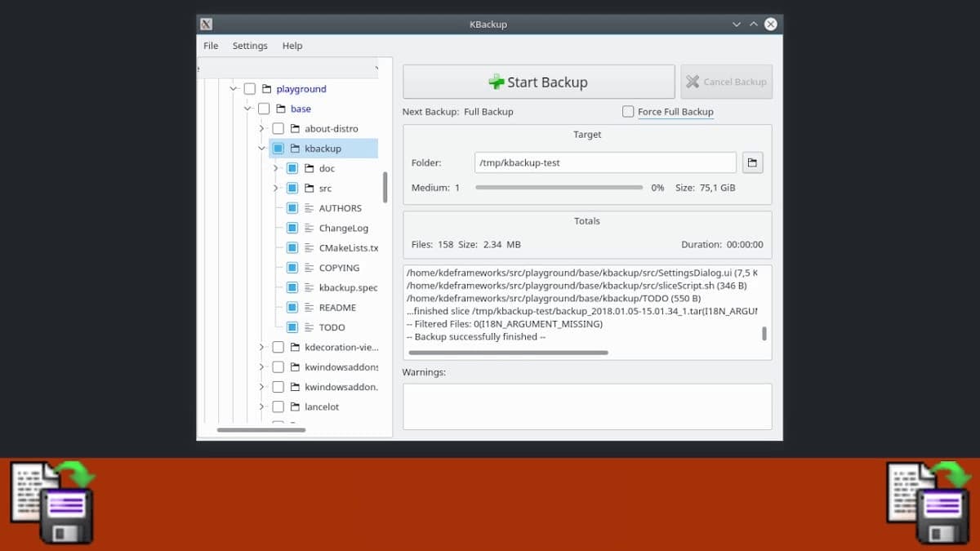Click the Warnings text box
The image size is (980, 551).
pos(587,407)
